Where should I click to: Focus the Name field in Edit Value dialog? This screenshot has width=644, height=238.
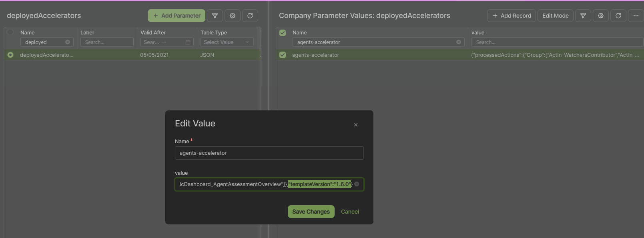click(269, 153)
